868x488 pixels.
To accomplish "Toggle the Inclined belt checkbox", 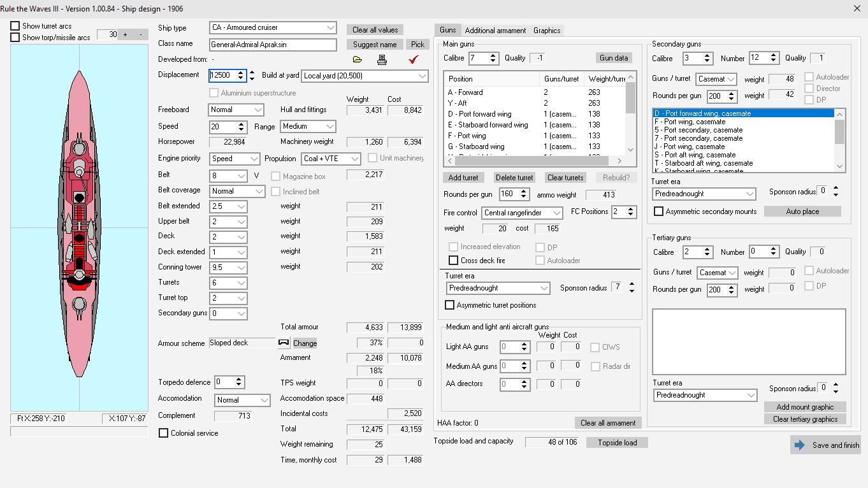I will (x=276, y=192).
